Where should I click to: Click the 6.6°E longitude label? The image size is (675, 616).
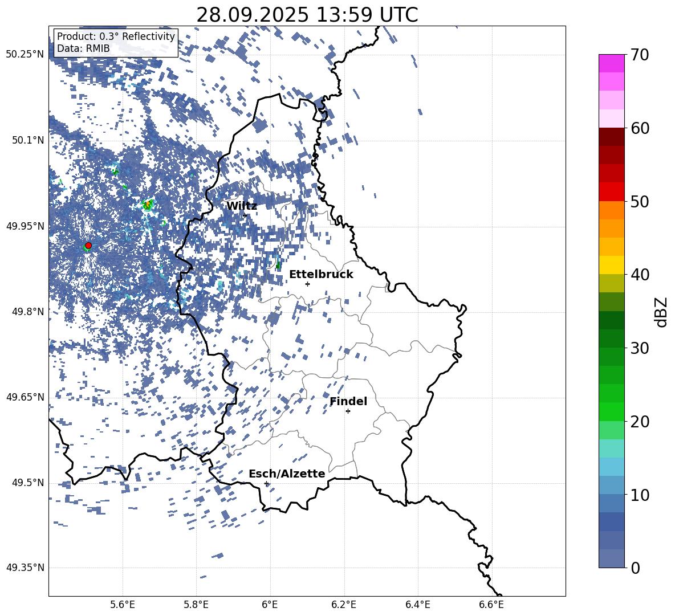[x=491, y=605]
